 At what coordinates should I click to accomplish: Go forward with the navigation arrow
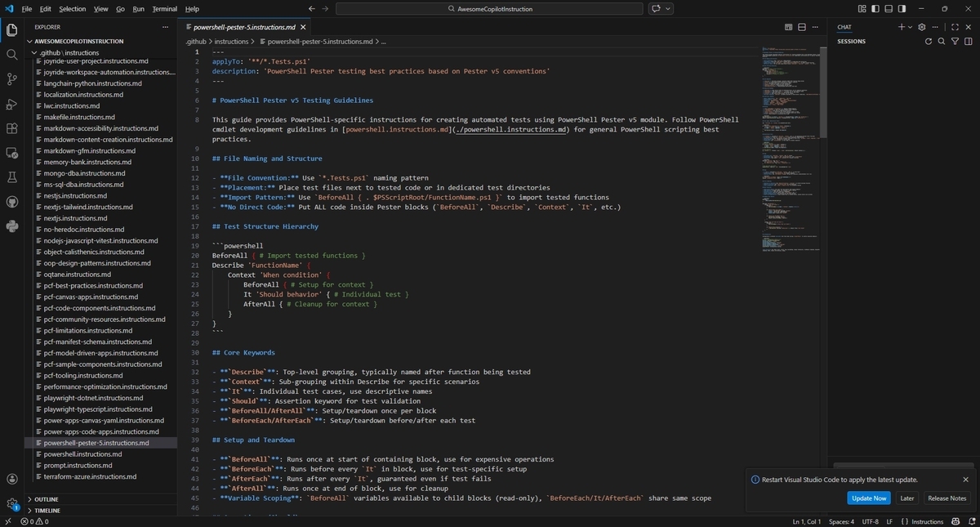pos(327,9)
